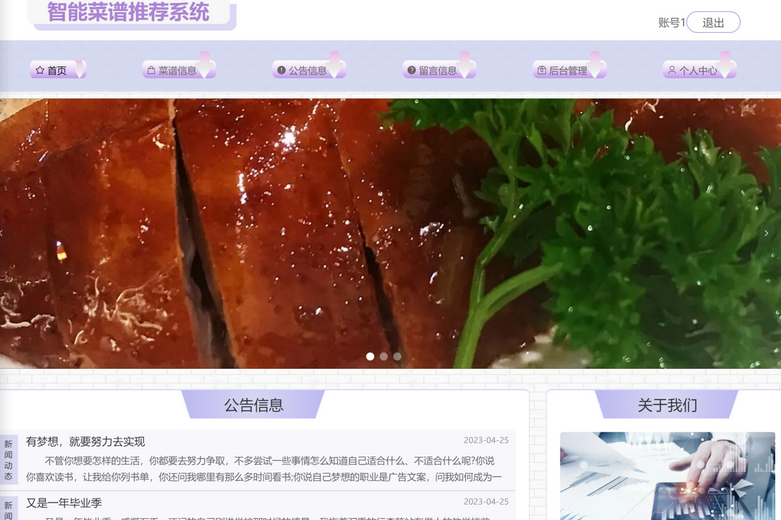The height and width of the screenshot is (520, 781).
Task: Click the question icon beside 留言信息
Action: pyautogui.click(x=411, y=70)
